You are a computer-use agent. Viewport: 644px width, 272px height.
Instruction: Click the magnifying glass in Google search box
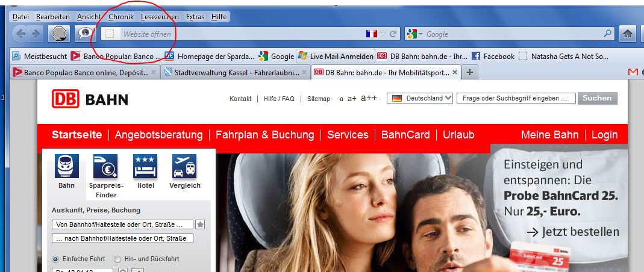click(607, 34)
